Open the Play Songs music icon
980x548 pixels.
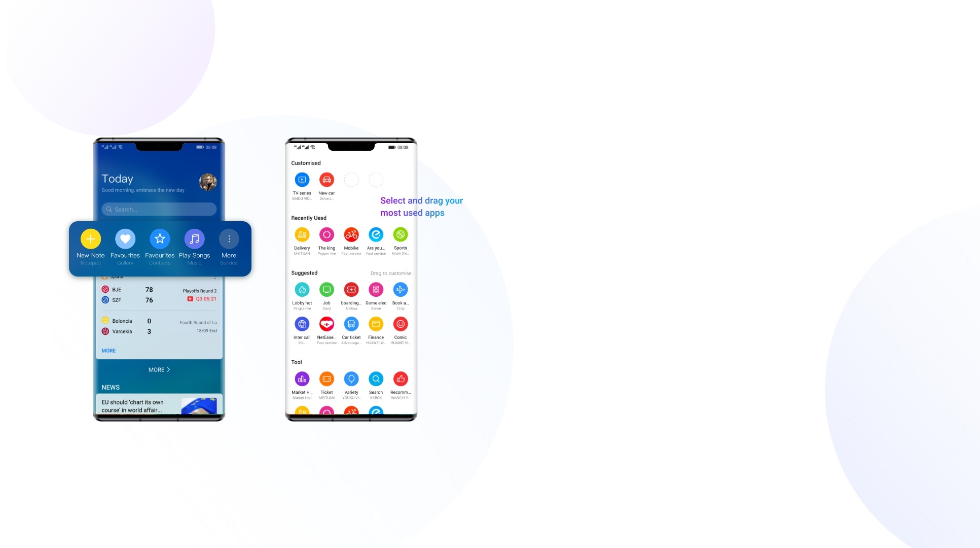click(195, 238)
